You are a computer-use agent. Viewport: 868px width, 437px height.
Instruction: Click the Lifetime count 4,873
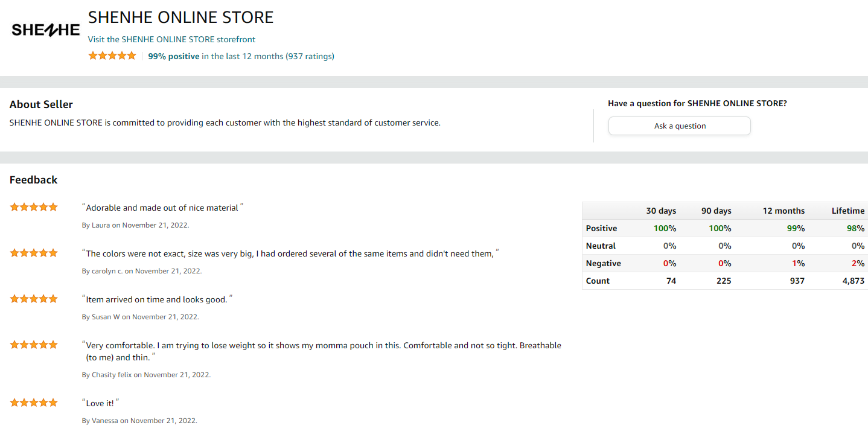[854, 281]
